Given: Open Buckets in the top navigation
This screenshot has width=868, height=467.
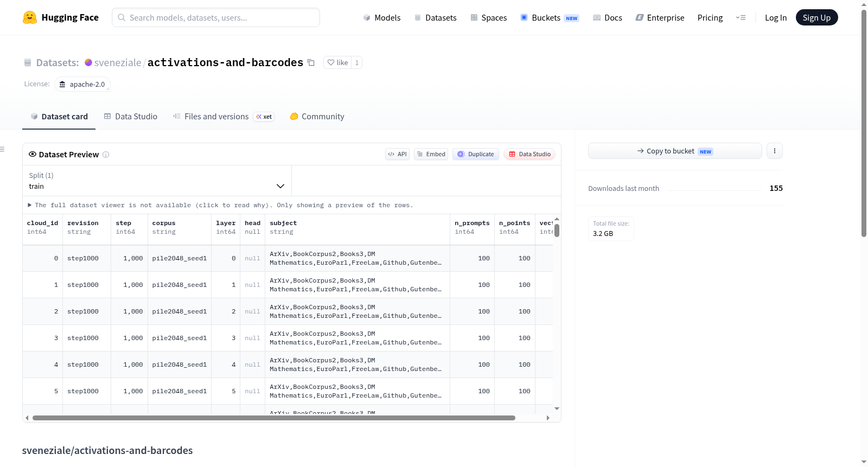Looking at the screenshot, I should pyautogui.click(x=550, y=18).
